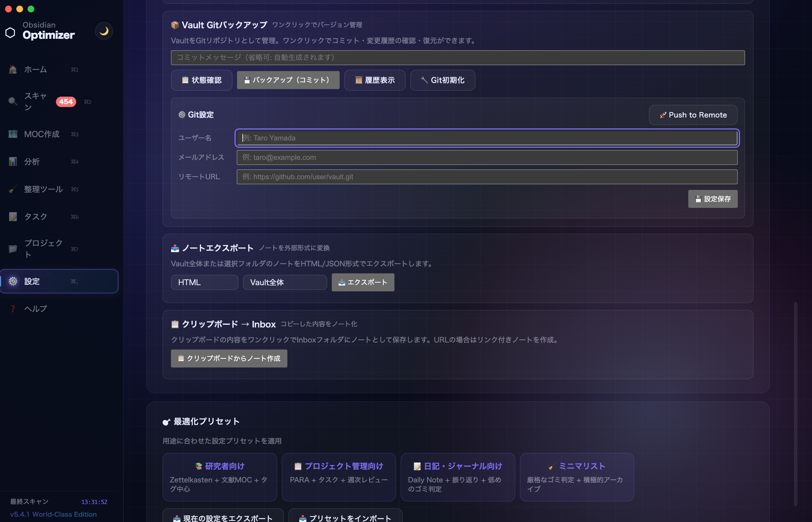Click the Vault Gitバックアップ package icon

pos(175,25)
